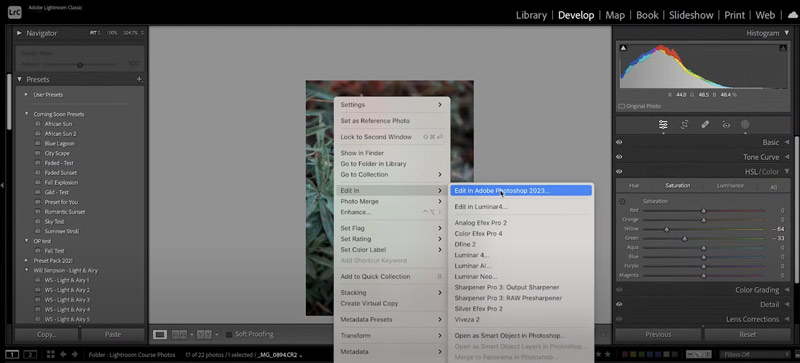The width and height of the screenshot is (800, 363).
Task: Click the Green saturation slider handle
Action: (685, 238)
